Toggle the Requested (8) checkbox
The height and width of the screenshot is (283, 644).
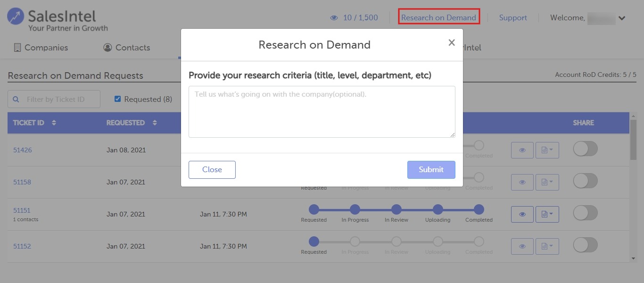118,99
